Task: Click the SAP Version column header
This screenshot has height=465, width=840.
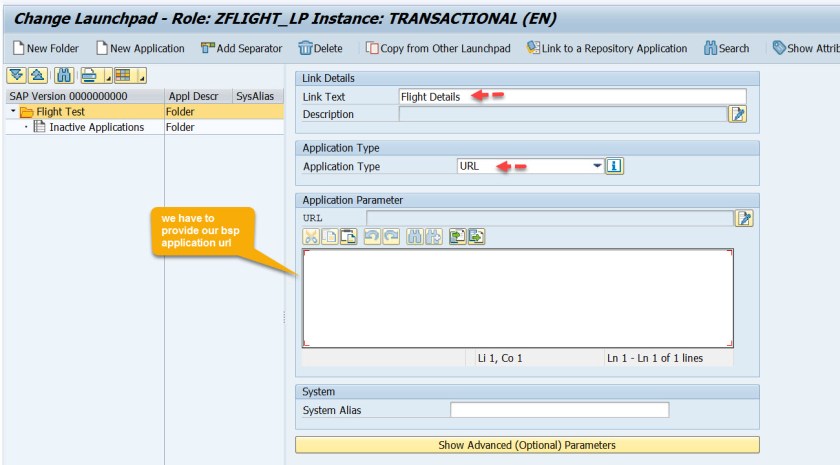Action: 85,96
